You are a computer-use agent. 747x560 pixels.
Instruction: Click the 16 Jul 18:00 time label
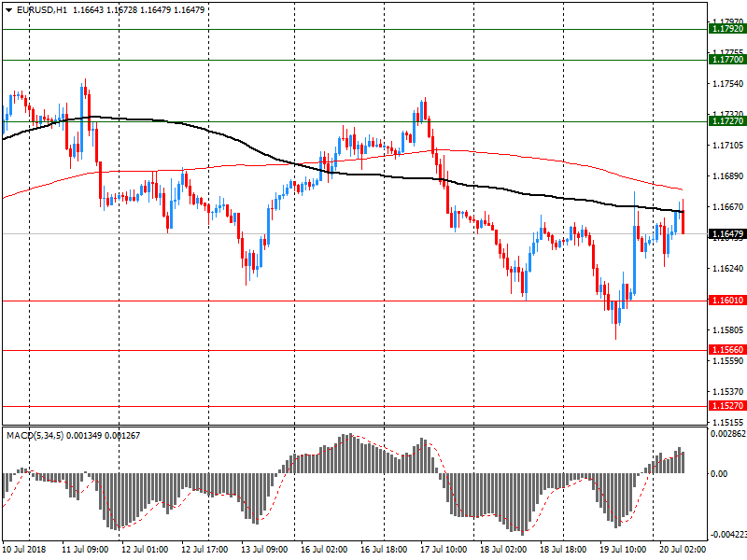(384, 549)
